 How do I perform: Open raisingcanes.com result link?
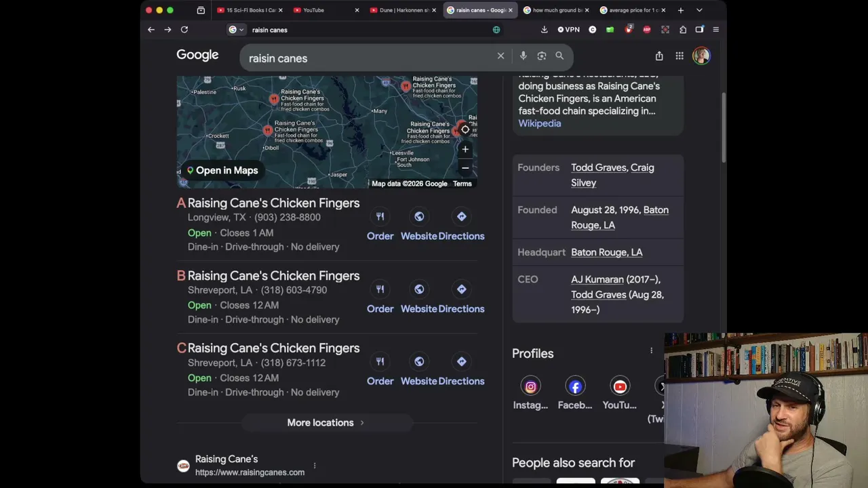(250, 466)
